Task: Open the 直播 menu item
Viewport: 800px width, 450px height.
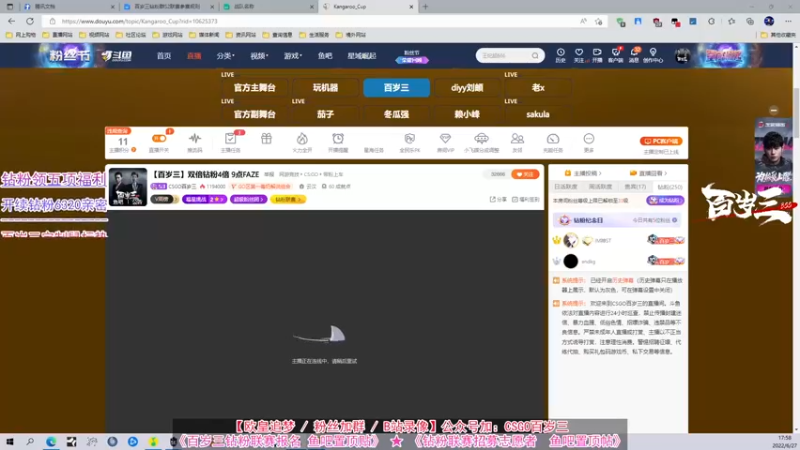Action: coord(194,56)
